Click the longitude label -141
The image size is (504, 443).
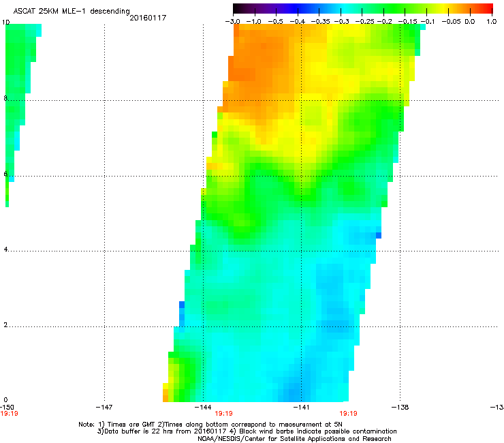pos(301,408)
